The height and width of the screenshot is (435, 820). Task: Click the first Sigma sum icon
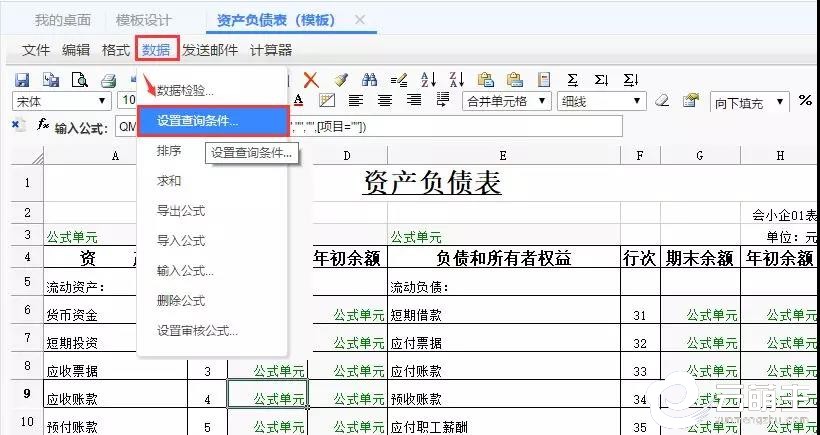click(x=573, y=80)
